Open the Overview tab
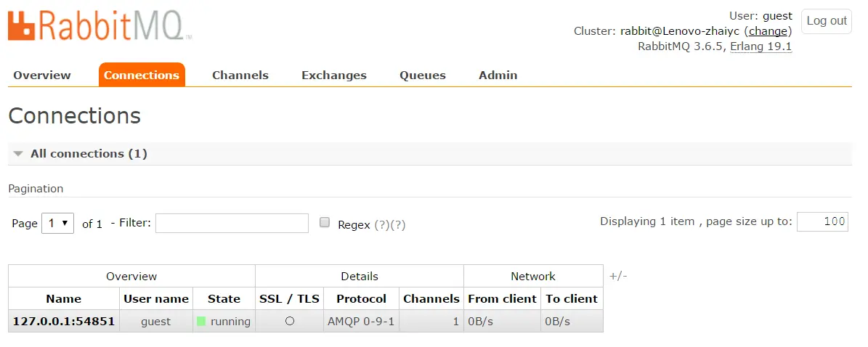Screen dimensions: 868x347 pos(42,75)
